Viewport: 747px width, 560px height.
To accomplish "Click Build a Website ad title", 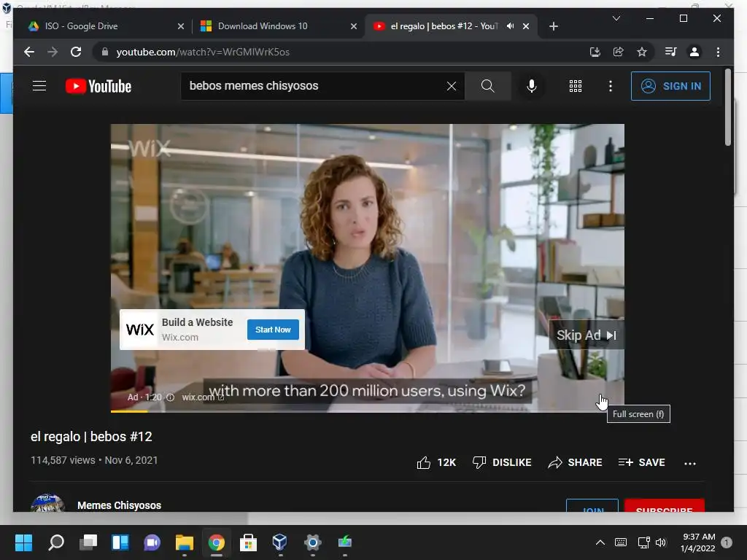I will coord(197,322).
